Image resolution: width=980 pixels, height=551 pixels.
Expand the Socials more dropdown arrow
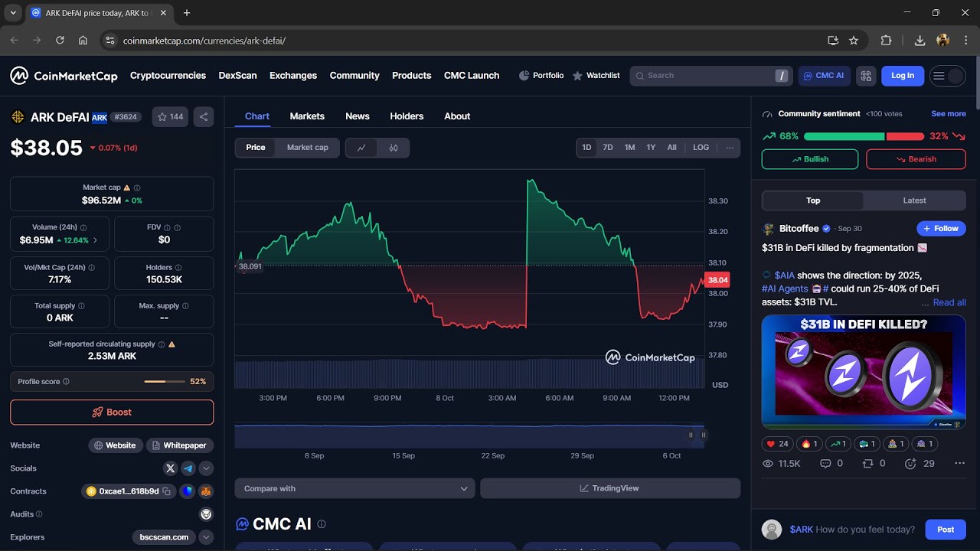pyautogui.click(x=206, y=468)
